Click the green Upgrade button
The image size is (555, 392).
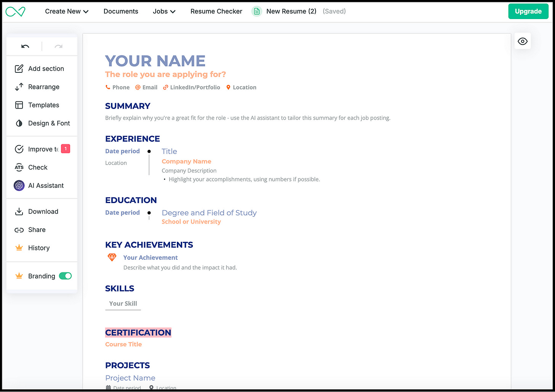[x=528, y=11]
